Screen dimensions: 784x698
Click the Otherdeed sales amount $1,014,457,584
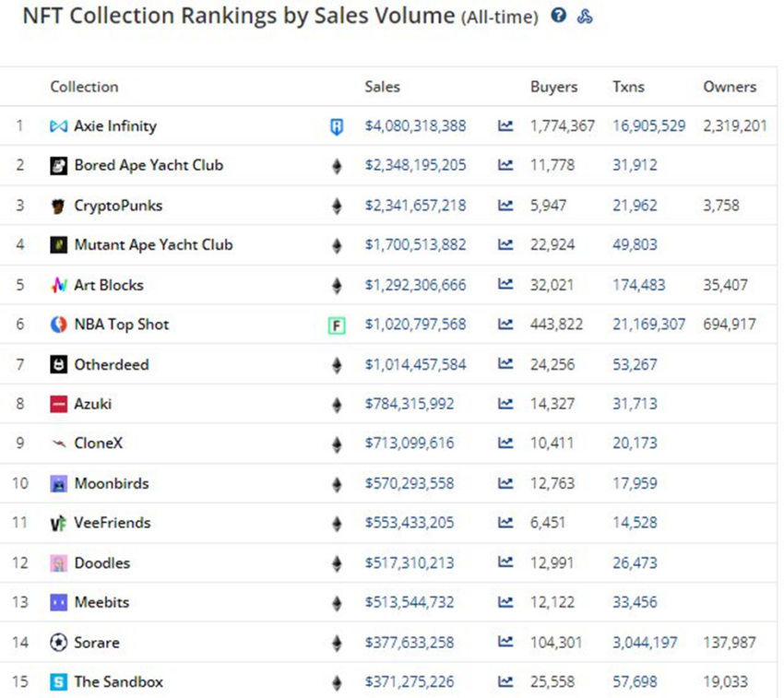pos(415,365)
